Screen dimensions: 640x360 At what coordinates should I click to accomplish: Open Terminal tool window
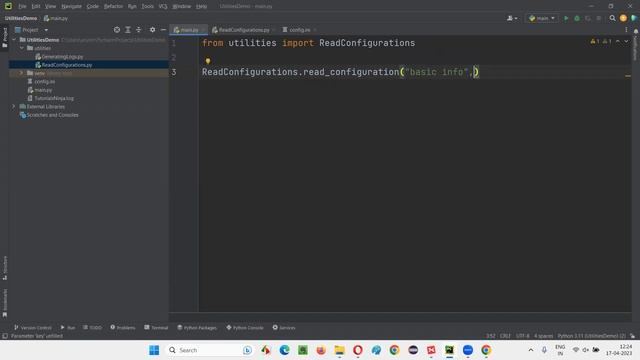click(x=156, y=327)
